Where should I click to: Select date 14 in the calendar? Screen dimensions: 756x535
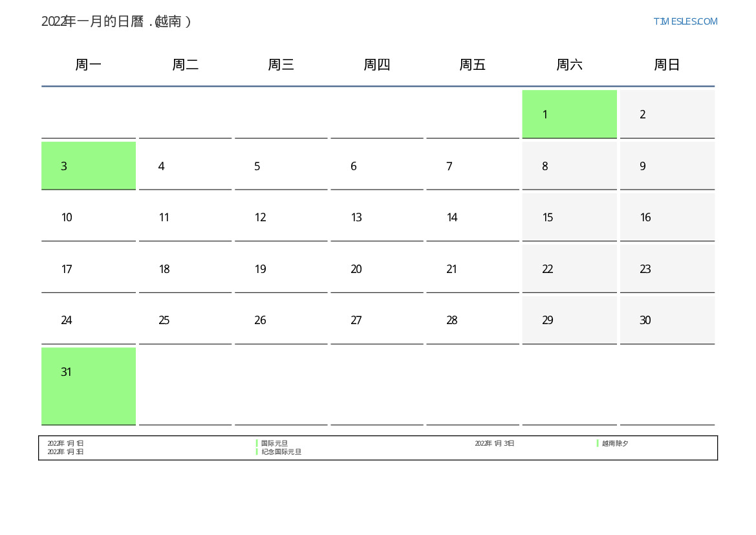[x=473, y=217]
